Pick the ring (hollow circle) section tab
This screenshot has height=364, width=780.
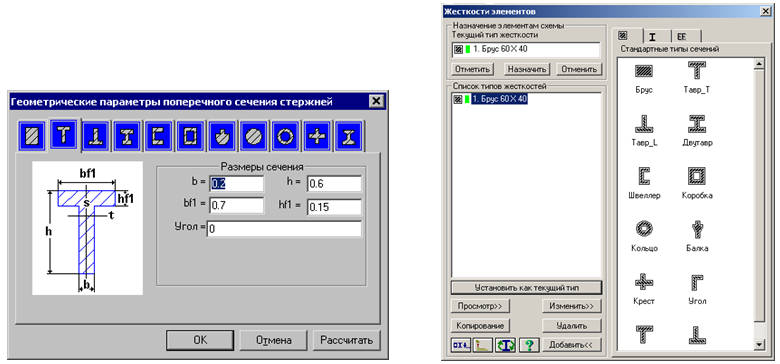coord(286,136)
